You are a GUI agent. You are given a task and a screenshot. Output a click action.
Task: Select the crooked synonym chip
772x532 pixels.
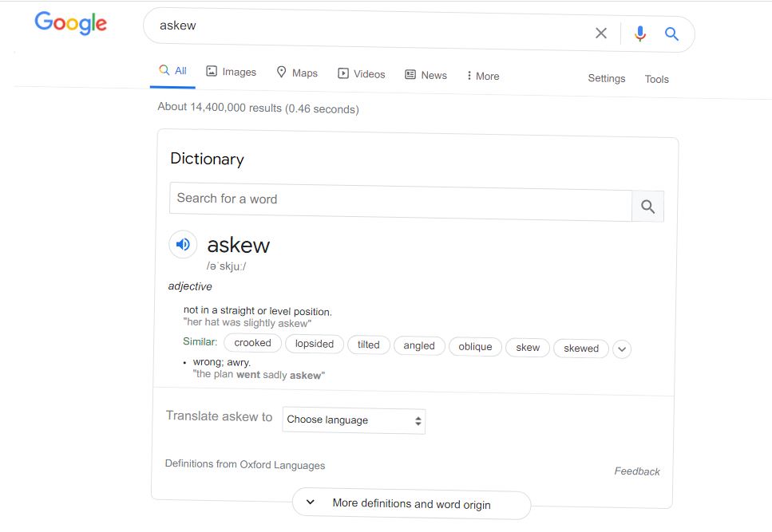point(252,343)
